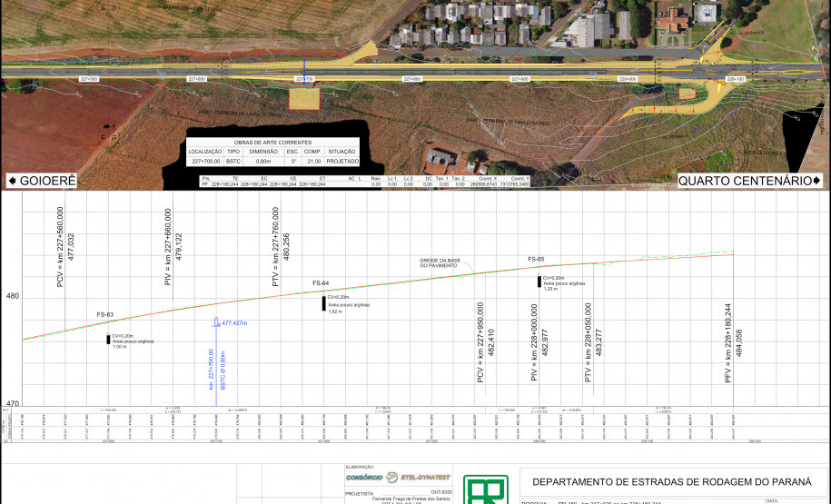Click the elevation value 483,277
The height and width of the screenshot is (504, 831).
coord(599,342)
